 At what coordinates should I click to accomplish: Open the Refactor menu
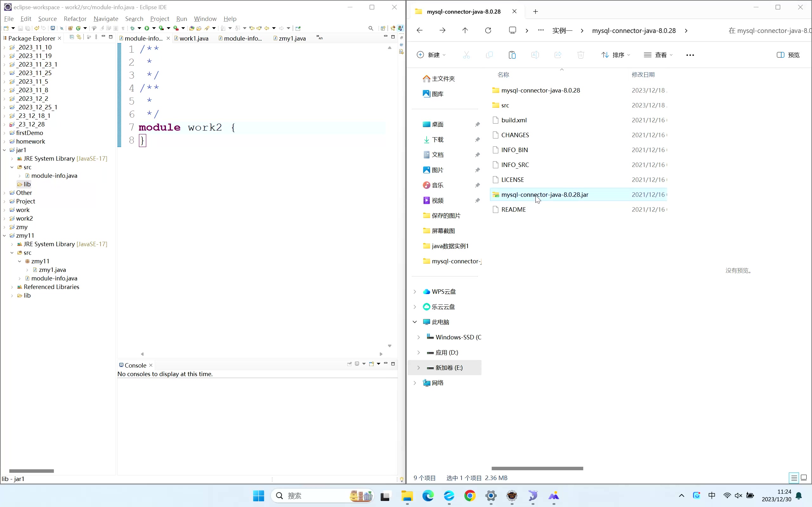75,19
